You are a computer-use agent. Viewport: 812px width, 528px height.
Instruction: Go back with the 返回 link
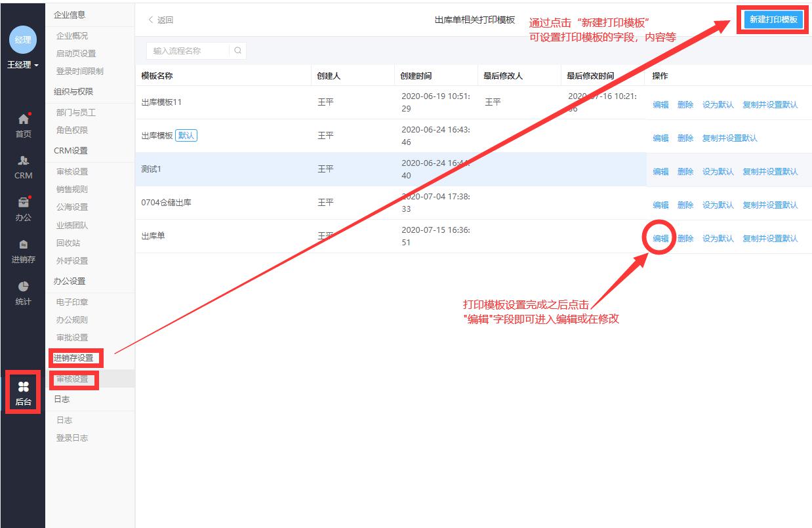[x=161, y=20]
